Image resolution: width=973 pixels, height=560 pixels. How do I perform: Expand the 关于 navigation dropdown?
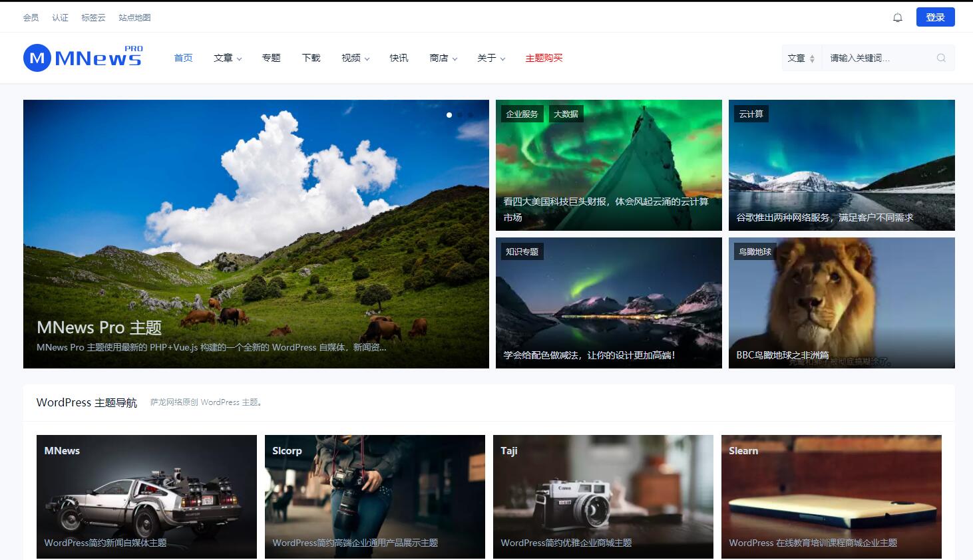click(x=491, y=58)
